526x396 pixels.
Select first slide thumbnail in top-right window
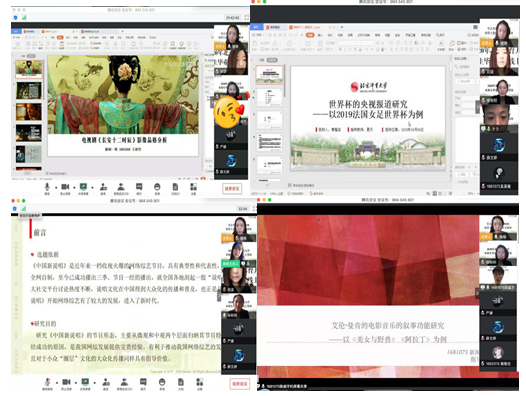point(269,75)
